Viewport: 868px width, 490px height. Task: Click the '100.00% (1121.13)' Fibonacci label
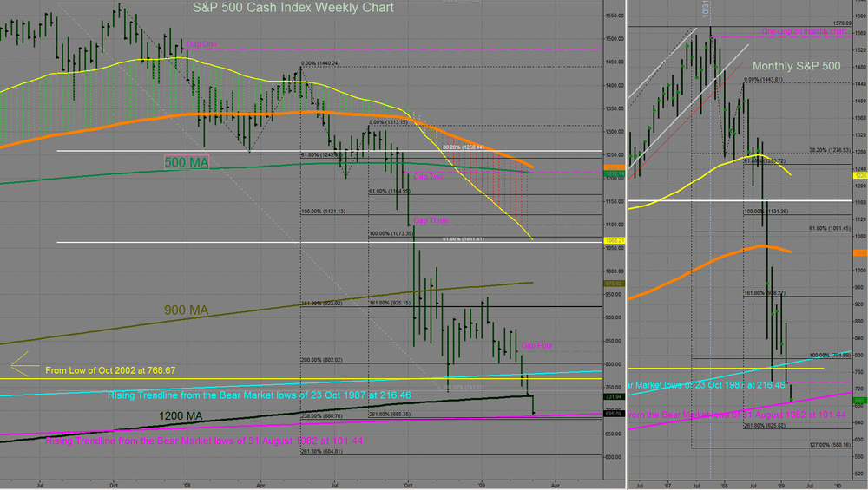point(323,212)
